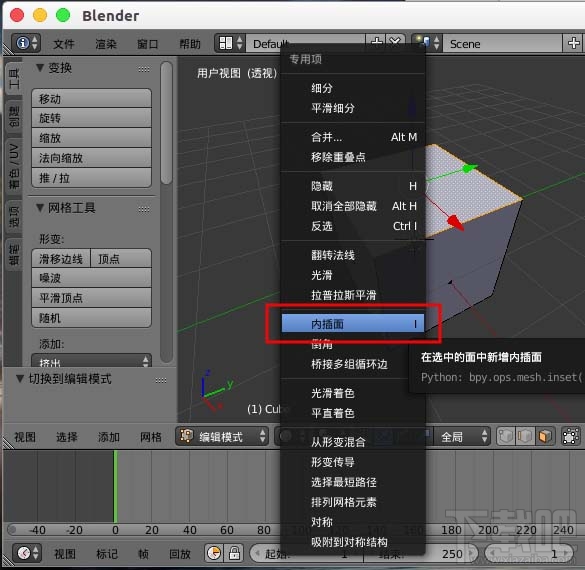Screen dimensions: 585x570
Task: Click the scene browse icon
Action: click(427, 43)
